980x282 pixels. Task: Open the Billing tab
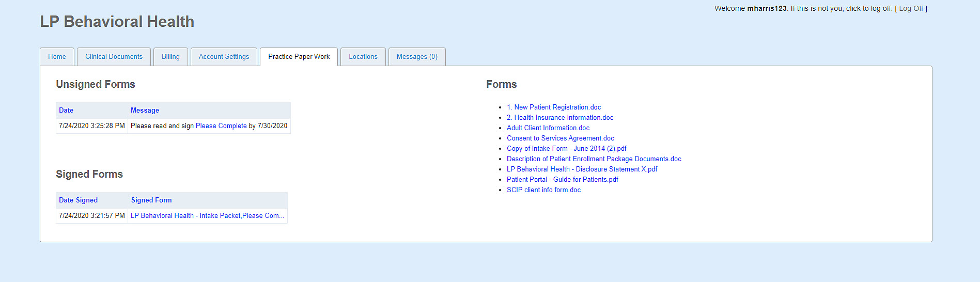tap(170, 57)
